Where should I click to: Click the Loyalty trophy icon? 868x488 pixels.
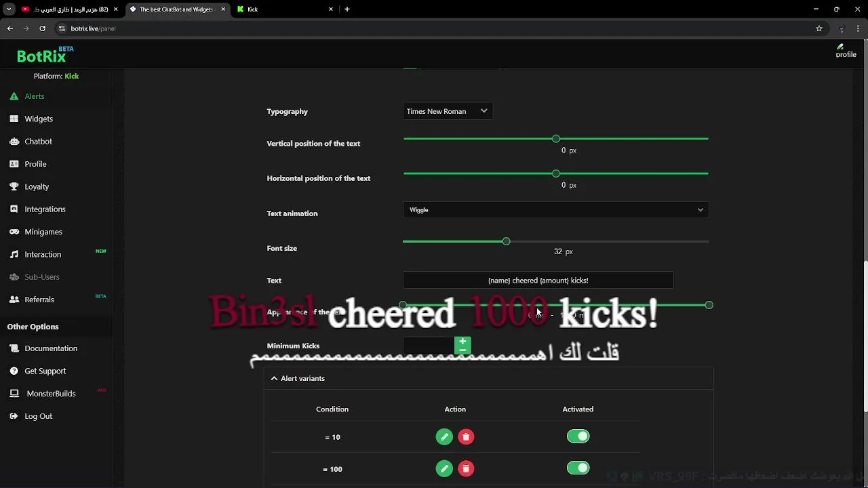tap(14, 186)
